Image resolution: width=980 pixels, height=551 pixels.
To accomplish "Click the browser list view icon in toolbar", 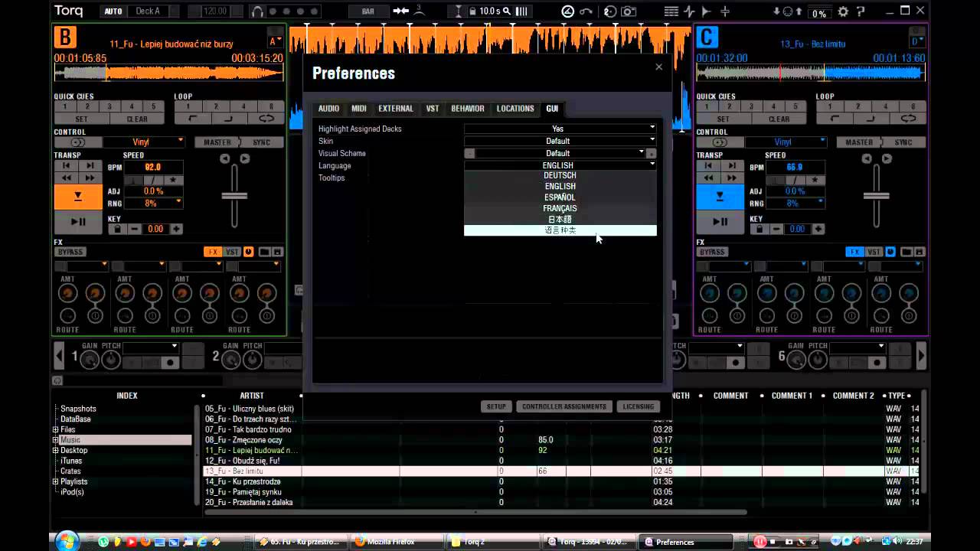I will coord(671,11).
